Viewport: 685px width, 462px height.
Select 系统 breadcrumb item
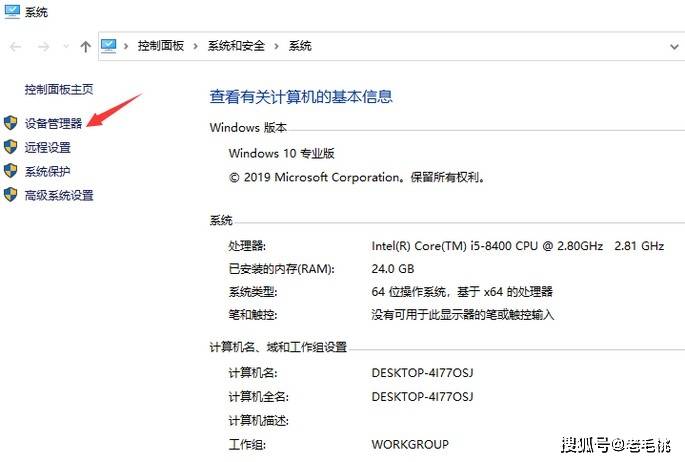point(300,46)
